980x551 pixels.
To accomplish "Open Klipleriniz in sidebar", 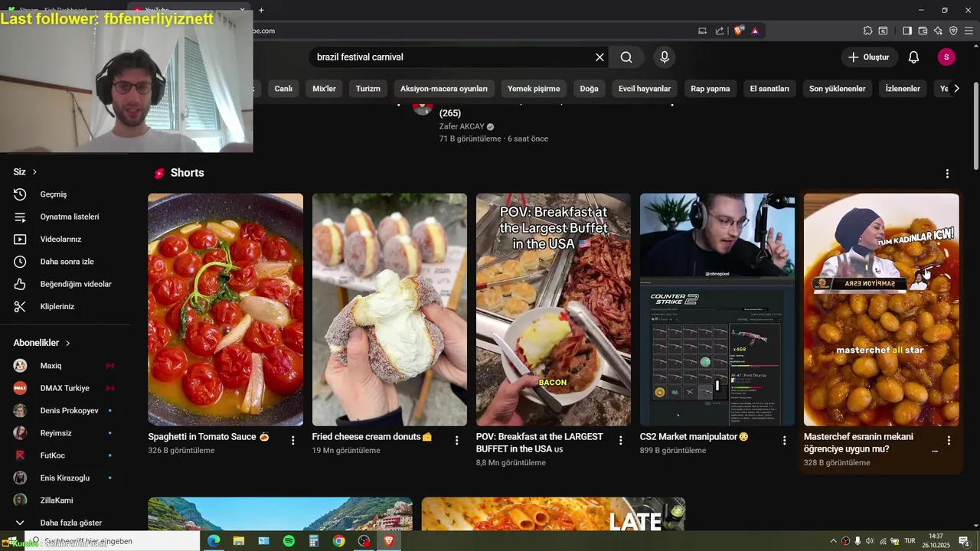I will pyautogui.click(x=64, y=306).
